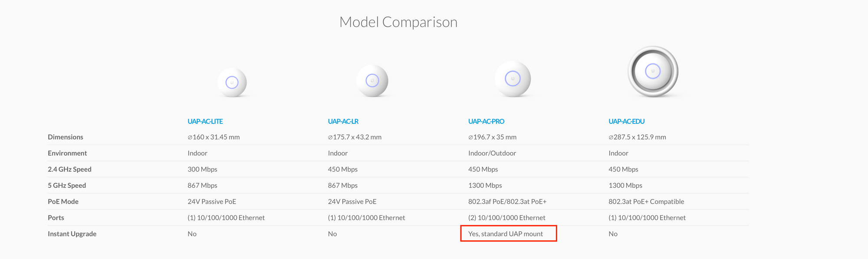Select the Ports row label
Viewport: 868px width, 259px height.
coord(56,217)
